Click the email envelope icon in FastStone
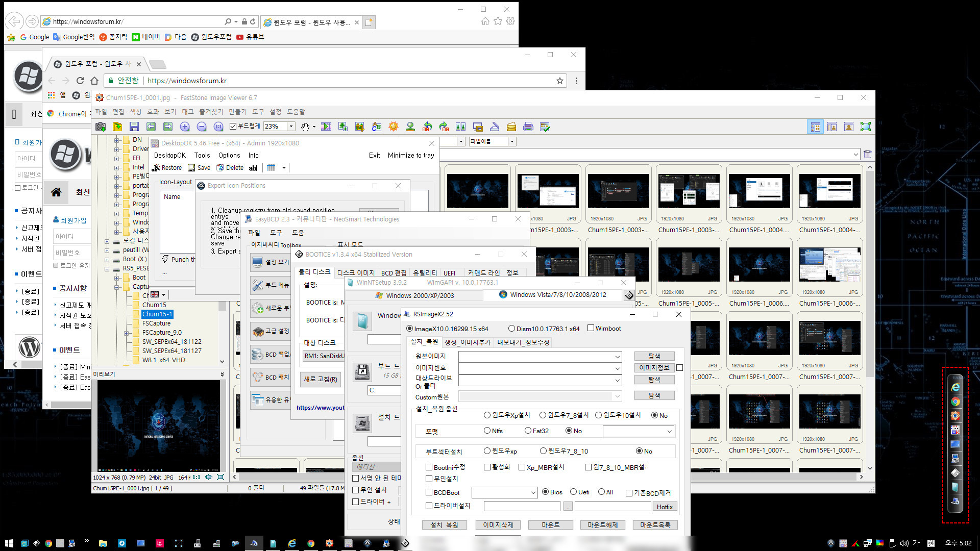The height and width of the screenshot is (551, 980). [511, 127]
